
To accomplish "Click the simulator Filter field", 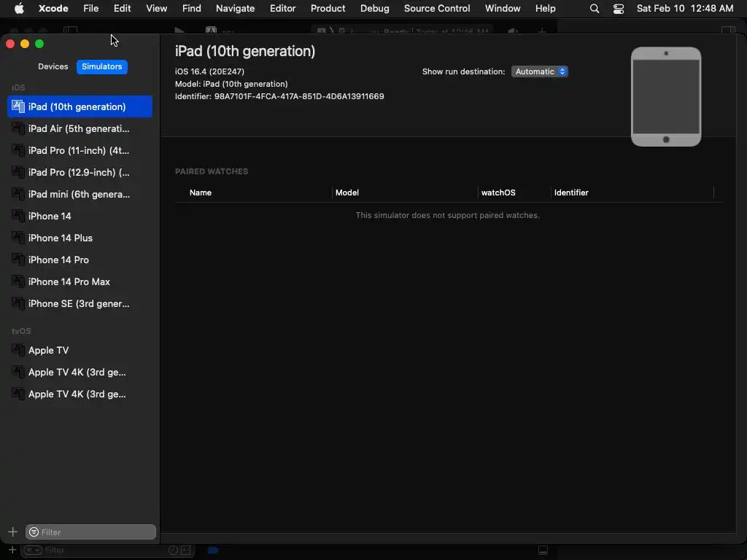I will 90,532.
